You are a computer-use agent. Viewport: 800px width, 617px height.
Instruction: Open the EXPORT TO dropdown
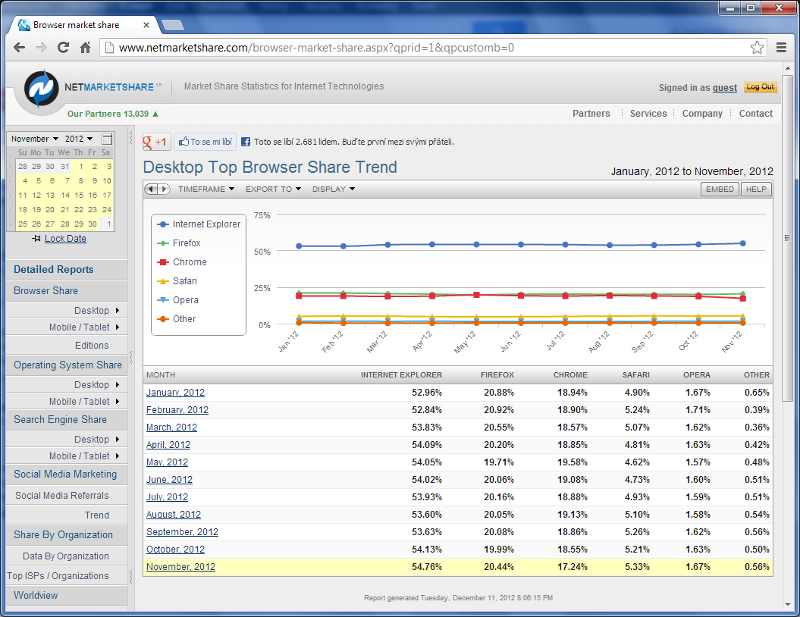272,189
